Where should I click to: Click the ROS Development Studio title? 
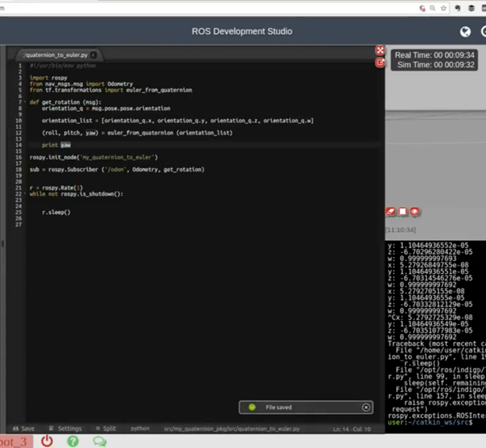click(x=241, y=32)
